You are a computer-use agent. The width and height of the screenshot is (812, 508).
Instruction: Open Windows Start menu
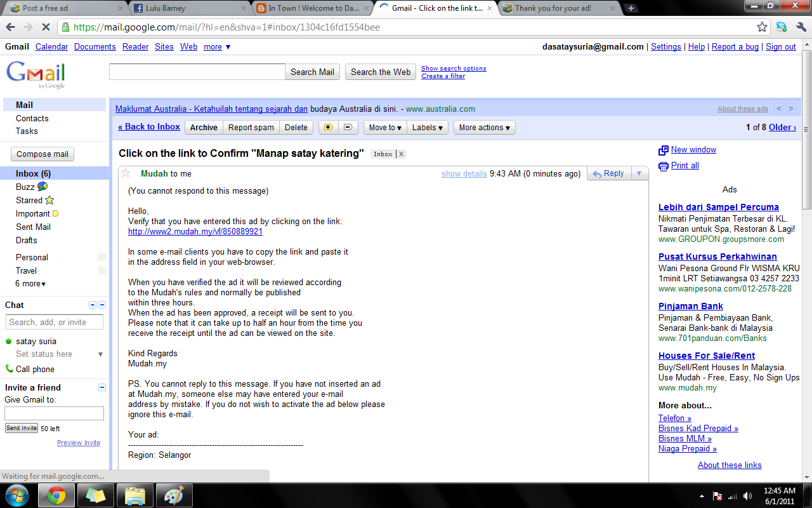point(16,495)
